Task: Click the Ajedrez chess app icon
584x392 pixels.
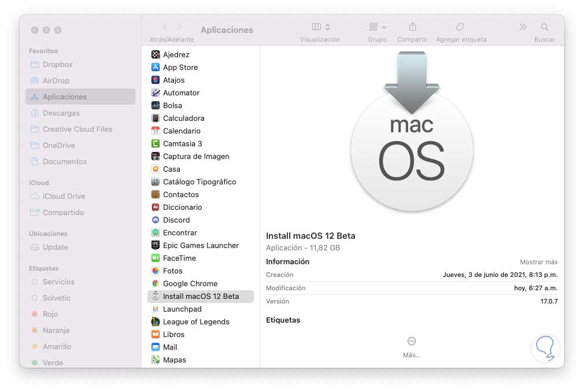Action: point(156,54)
